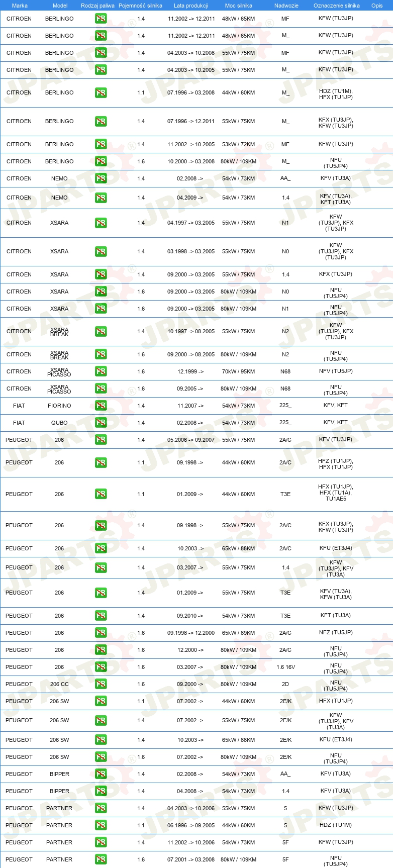Click fuel icon in Peugeot Partner 1.6 row

click(101, 859)
